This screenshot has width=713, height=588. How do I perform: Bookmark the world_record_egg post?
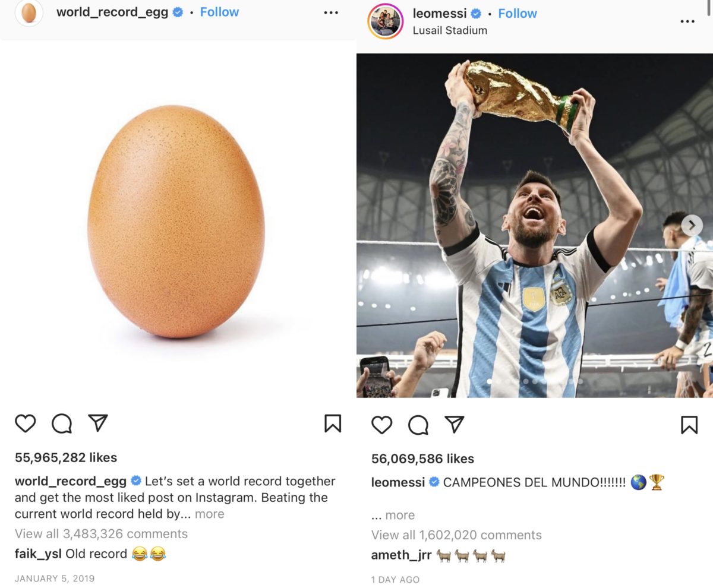333,423
